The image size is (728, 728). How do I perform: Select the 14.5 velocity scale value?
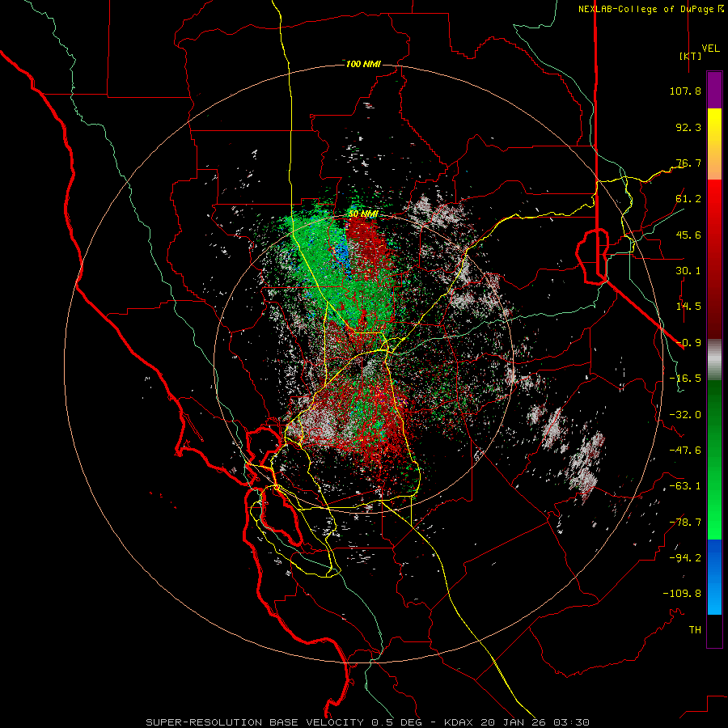click(688, 307)
